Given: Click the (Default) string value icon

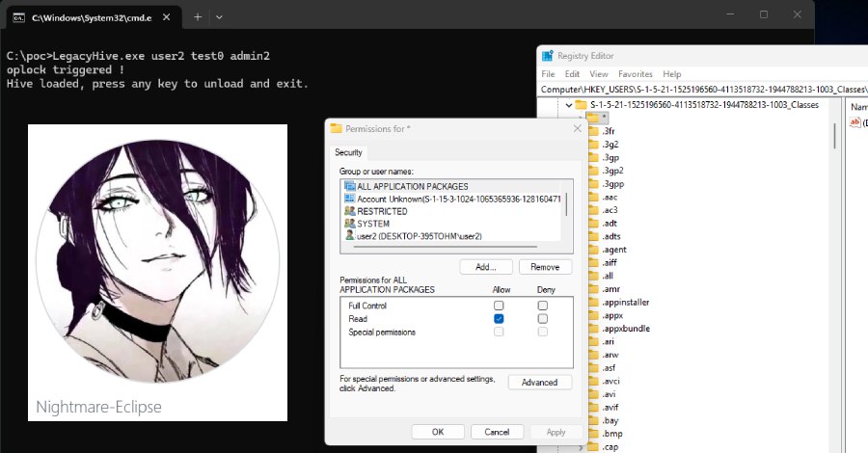Looking at the screenshot, I should 854,122.
